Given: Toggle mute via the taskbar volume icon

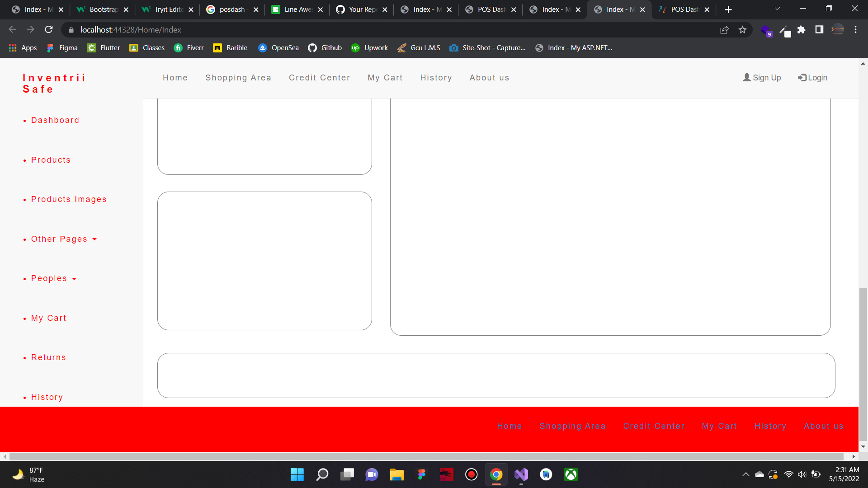Looking at the screenshot, I should tap(802, 474).
